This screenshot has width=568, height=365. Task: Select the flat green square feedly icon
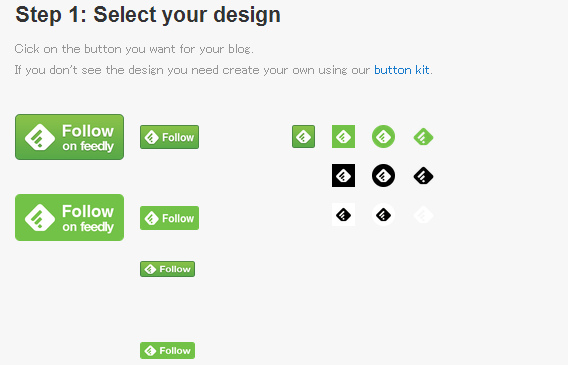[343, 137]
